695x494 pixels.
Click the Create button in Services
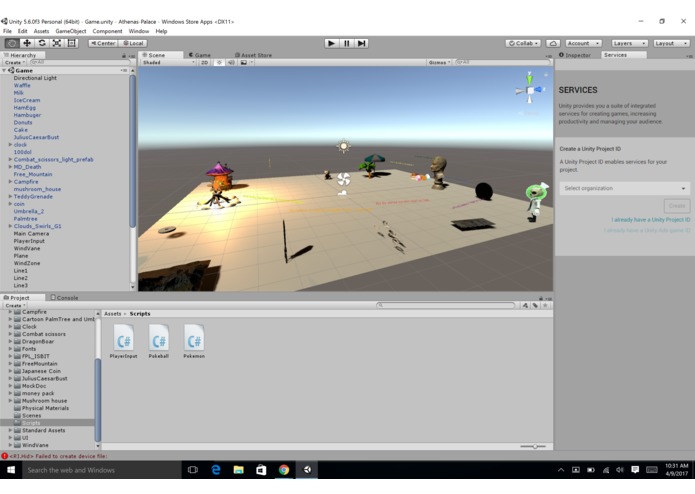coord(677,206)
